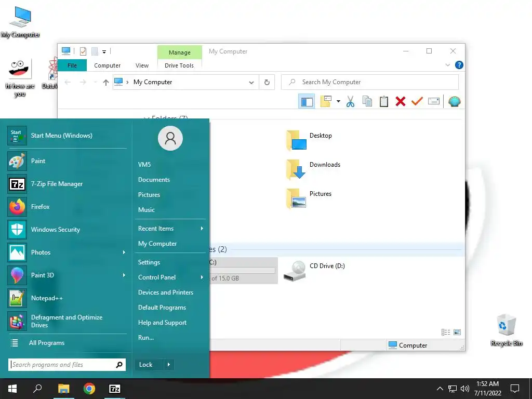Open Photos app in Start menu
The height and width of the screenshot is (399, 532).
pyautogui.click(x=67, y=252)
